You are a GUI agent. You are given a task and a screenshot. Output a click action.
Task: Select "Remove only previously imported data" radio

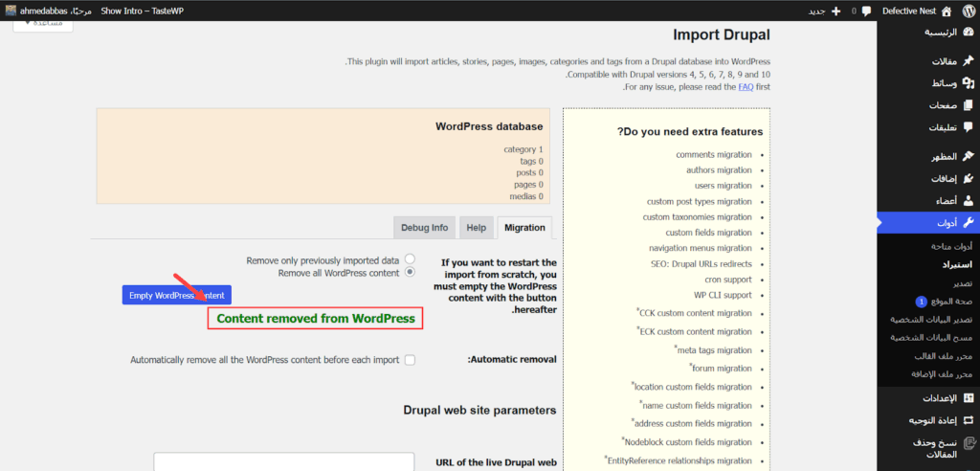(411, 259)
